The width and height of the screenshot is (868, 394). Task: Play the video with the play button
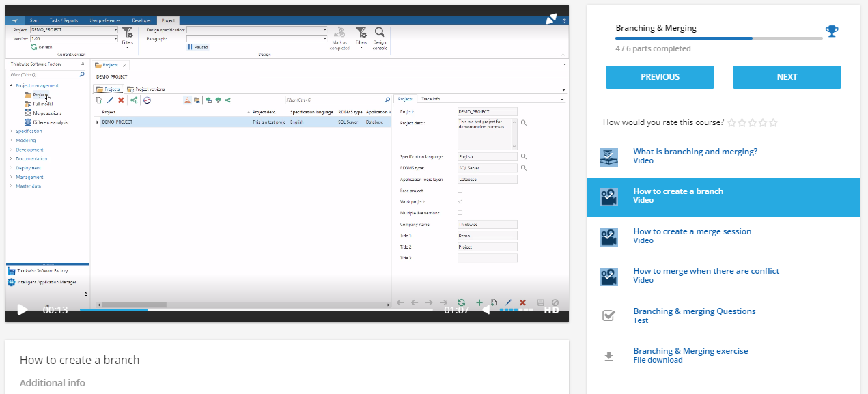(22, 310)
